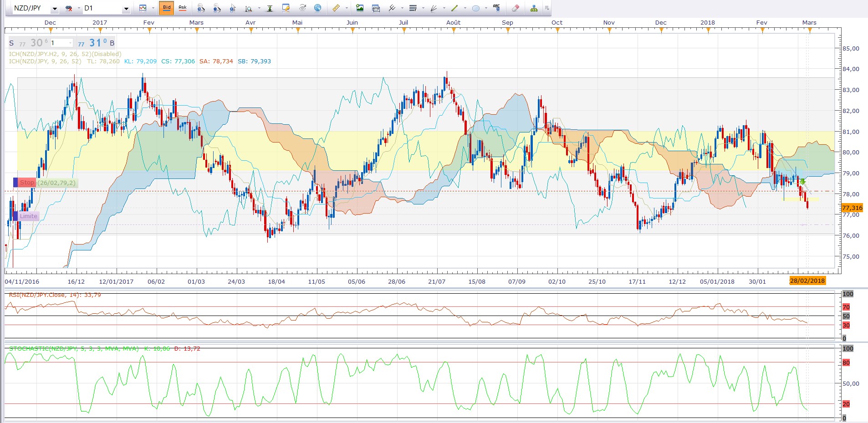This screenshot has height=423, width=868.
Task: Click the chart properties key icon
Action: 286,8
